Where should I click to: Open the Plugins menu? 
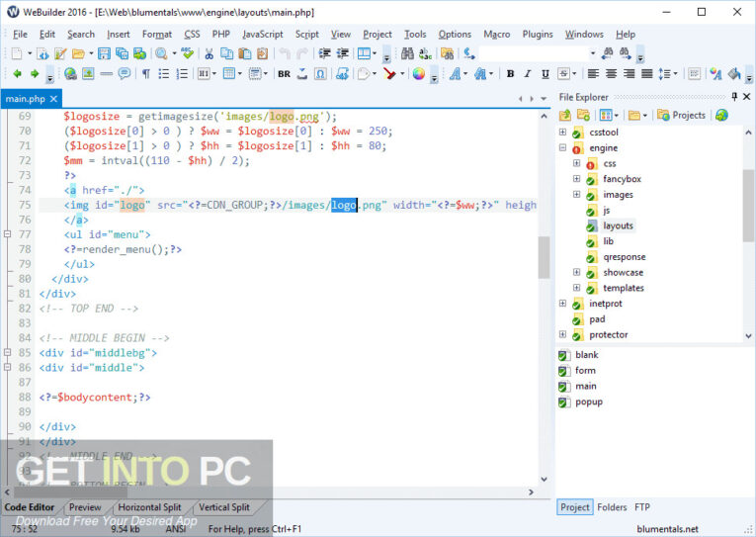tap(538, 35)
